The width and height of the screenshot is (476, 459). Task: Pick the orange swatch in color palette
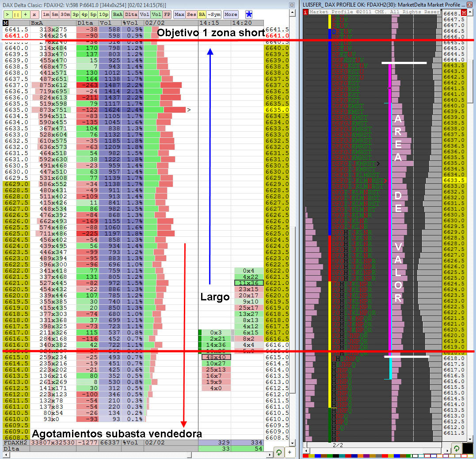tap(359, 456)
